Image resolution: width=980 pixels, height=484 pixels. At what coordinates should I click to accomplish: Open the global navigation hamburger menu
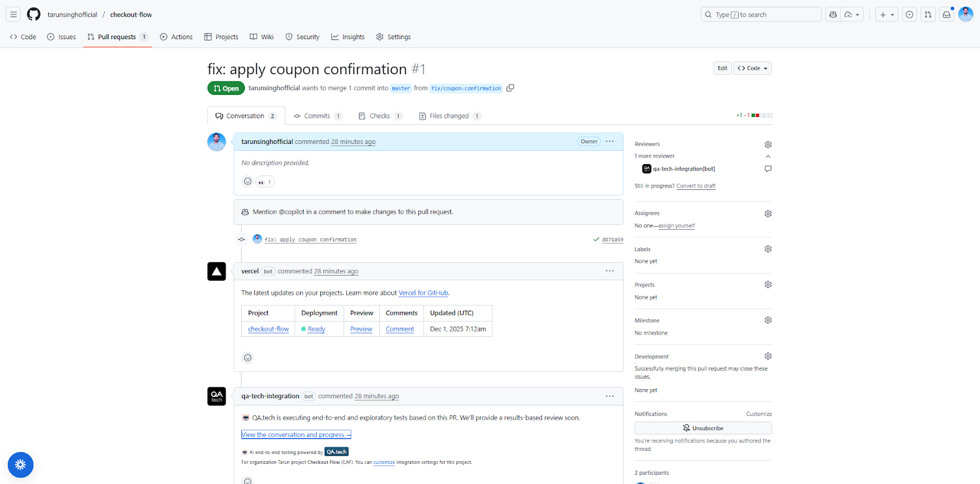(13, 14)
